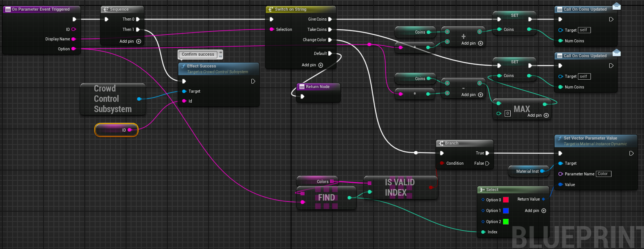Pick the green Option 2 color swatch
Screen dimensions: 644x249
[x=506, y=222]
